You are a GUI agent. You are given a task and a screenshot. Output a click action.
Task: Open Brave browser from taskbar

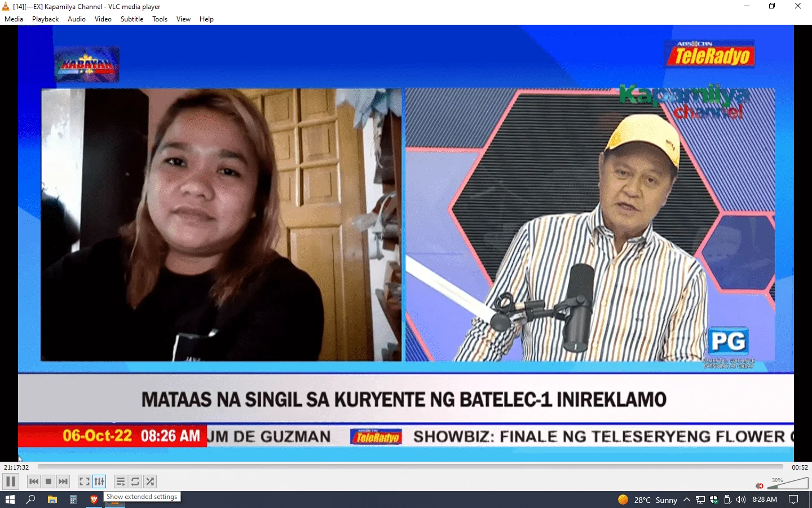[94, 500]
